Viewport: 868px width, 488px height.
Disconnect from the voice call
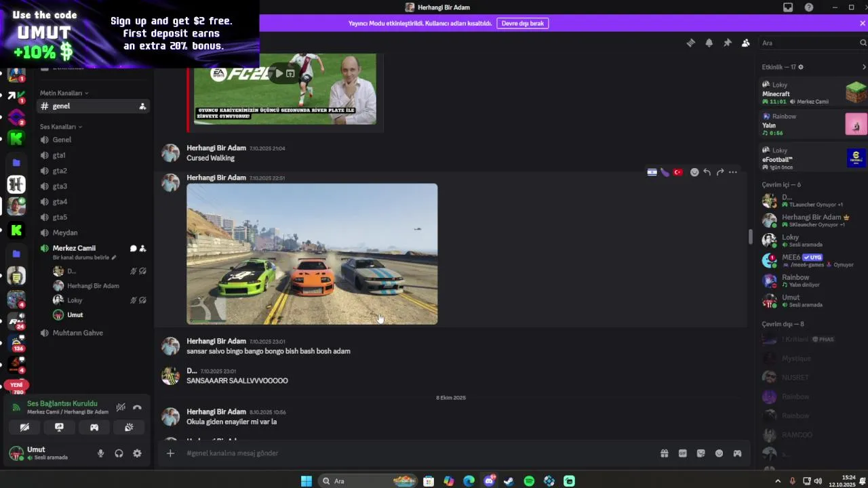(137, 407)
